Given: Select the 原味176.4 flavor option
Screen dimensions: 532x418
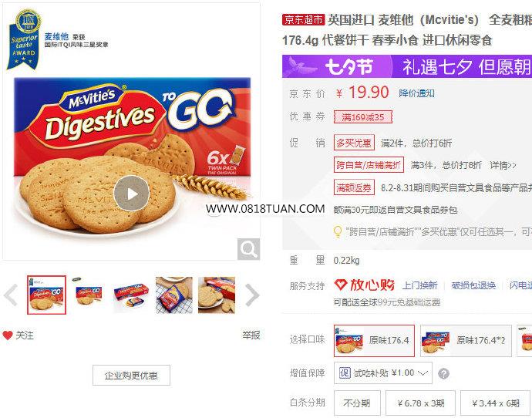Looking at the screenshot, I should [x=374, y=341].
